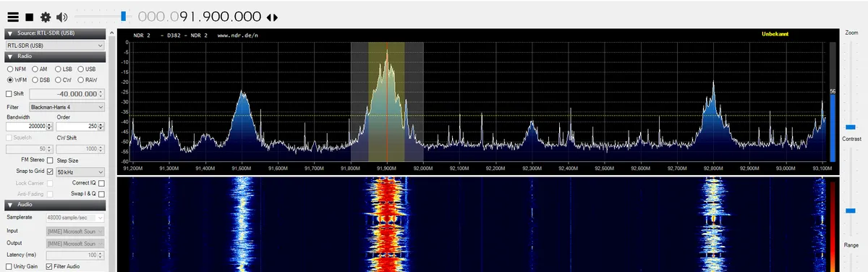Click the tuning style arrows next to frequency
Image resolution: width=868 pixels, height=272 pixels.
coord(271,17)
